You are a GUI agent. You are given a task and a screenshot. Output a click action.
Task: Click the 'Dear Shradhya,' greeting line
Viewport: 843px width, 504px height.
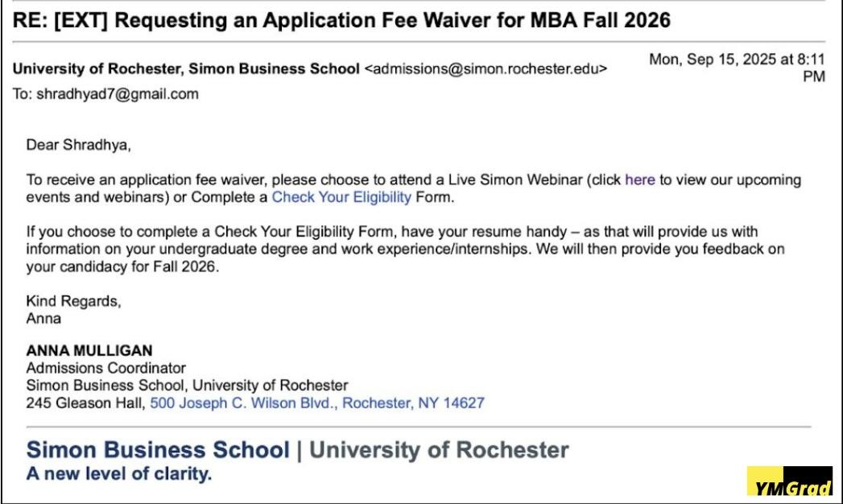tap(78, 145)
